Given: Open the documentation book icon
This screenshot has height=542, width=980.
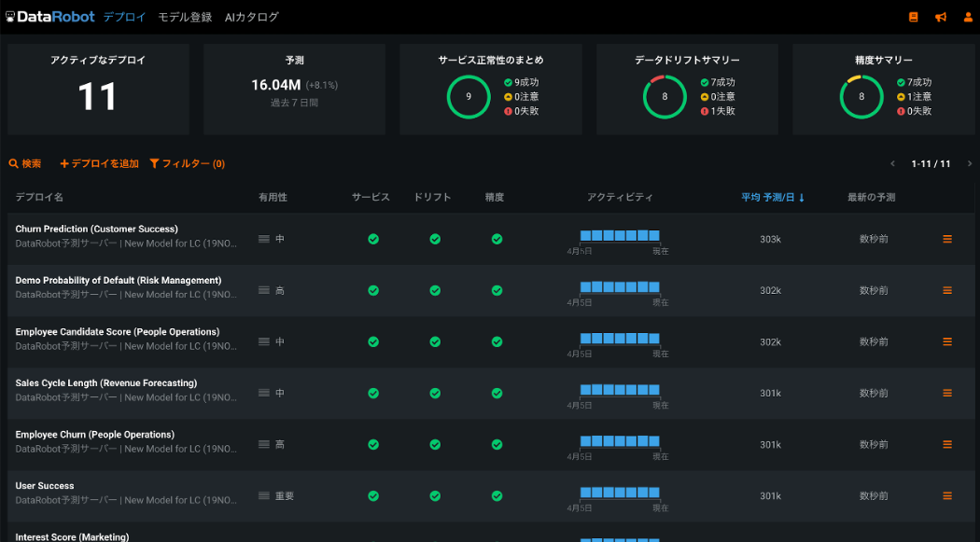Looking at the screenshot, I should 913,18.
